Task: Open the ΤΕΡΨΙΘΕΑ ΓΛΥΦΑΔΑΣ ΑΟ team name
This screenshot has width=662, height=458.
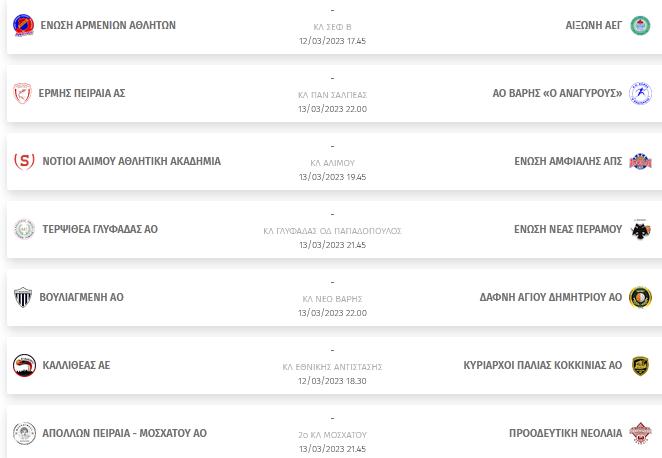Action: [100, 229]
